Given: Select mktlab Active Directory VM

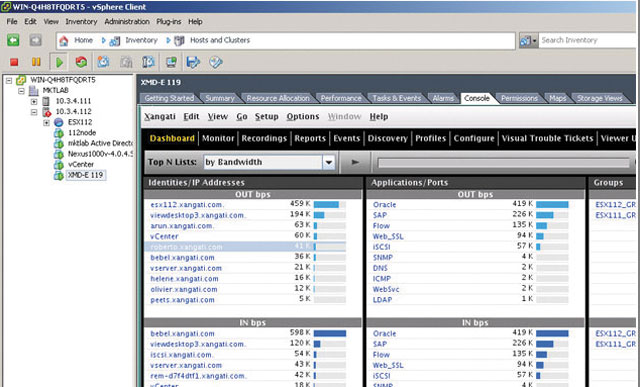Looking at the screenshot, I should tap(100, 143).
